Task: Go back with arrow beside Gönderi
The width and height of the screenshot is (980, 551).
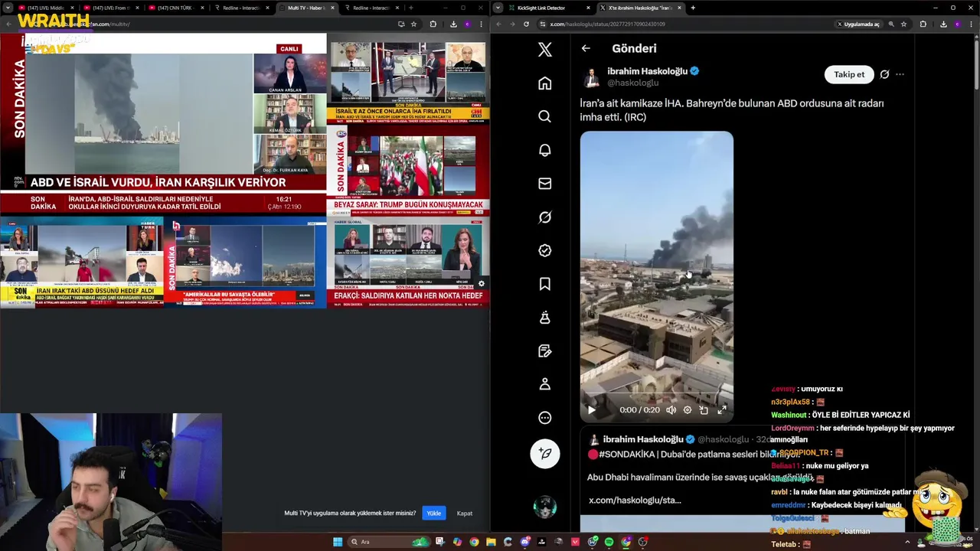Action: click(x=586, y=48)
